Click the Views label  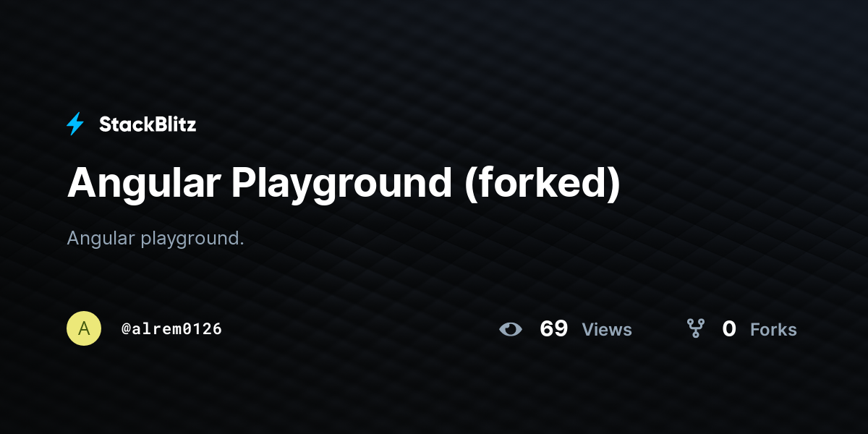pyautogui.click(x=607, y=330)
